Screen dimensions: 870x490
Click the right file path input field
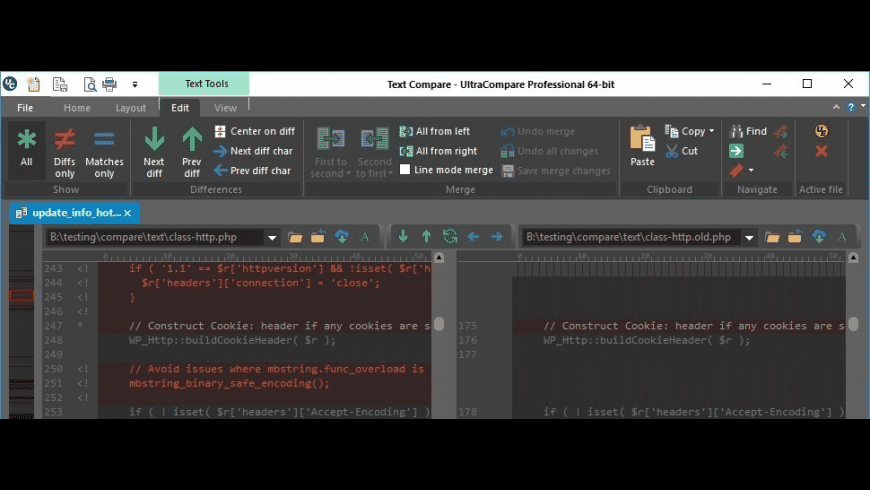(x=632, y=237)
